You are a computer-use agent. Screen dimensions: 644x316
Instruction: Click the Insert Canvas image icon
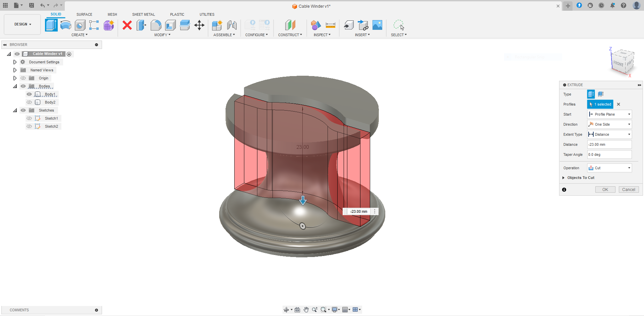click(377, 25)
